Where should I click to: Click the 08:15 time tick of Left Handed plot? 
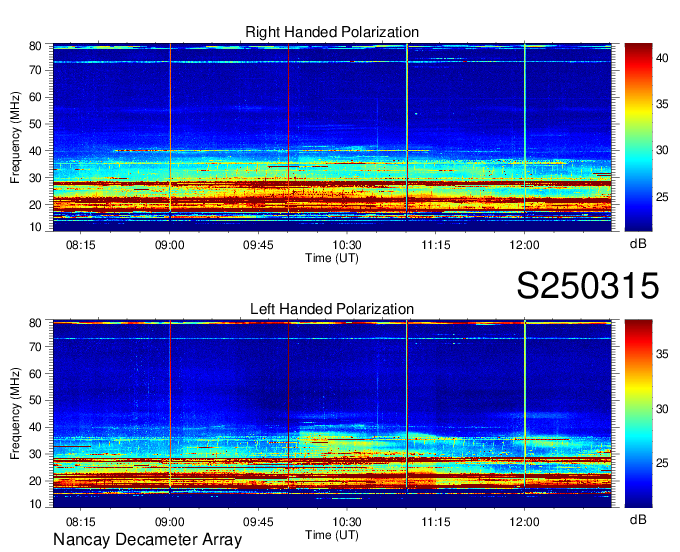pos(81,521)
